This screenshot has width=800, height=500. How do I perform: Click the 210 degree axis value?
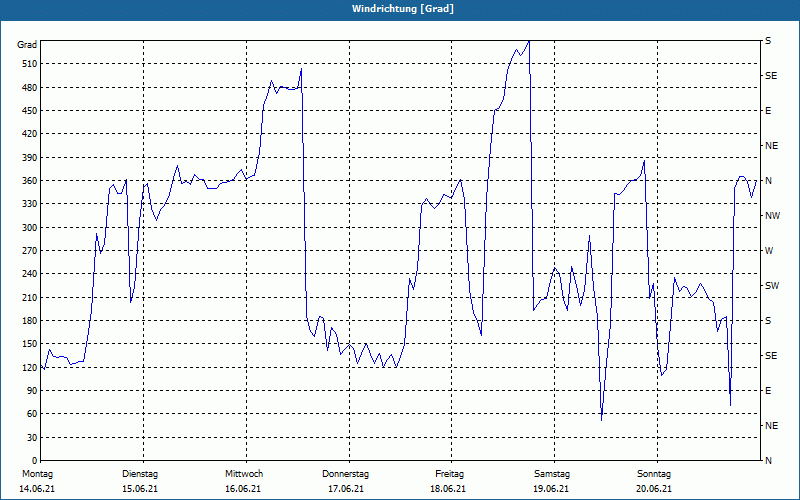(31, 297)
